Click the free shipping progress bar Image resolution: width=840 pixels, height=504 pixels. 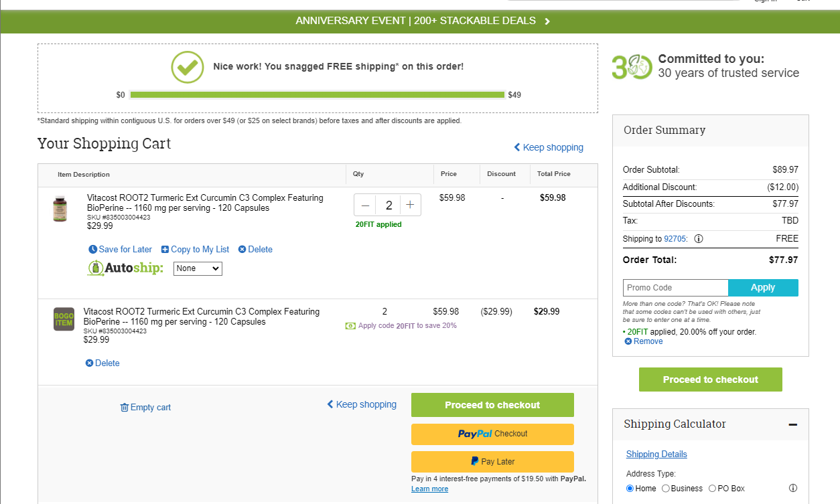coord(318,95)
